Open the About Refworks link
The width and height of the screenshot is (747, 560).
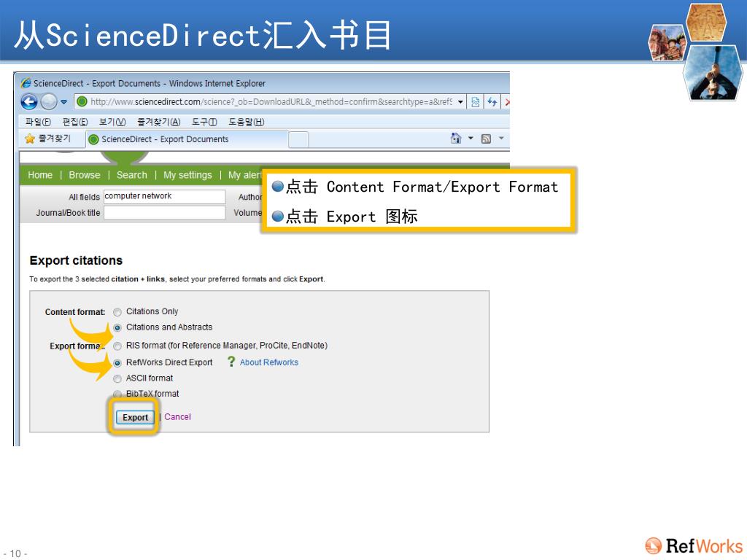coord(268,362)
